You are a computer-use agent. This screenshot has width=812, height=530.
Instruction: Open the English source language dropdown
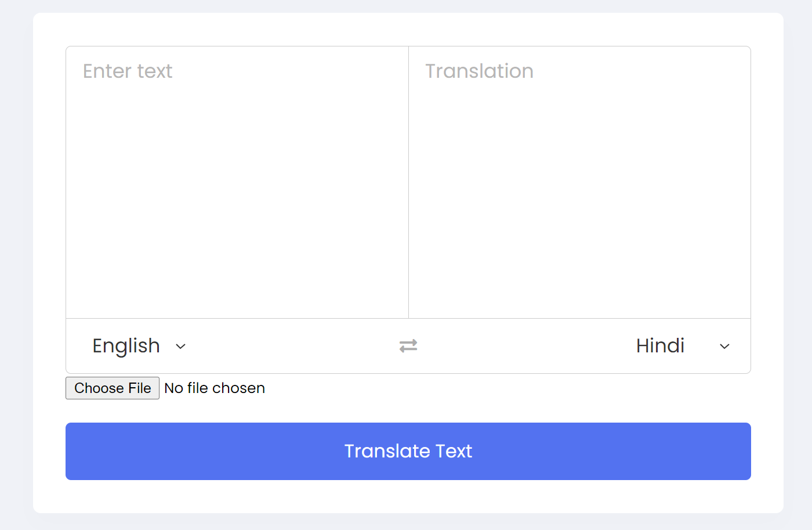[139, 346]
